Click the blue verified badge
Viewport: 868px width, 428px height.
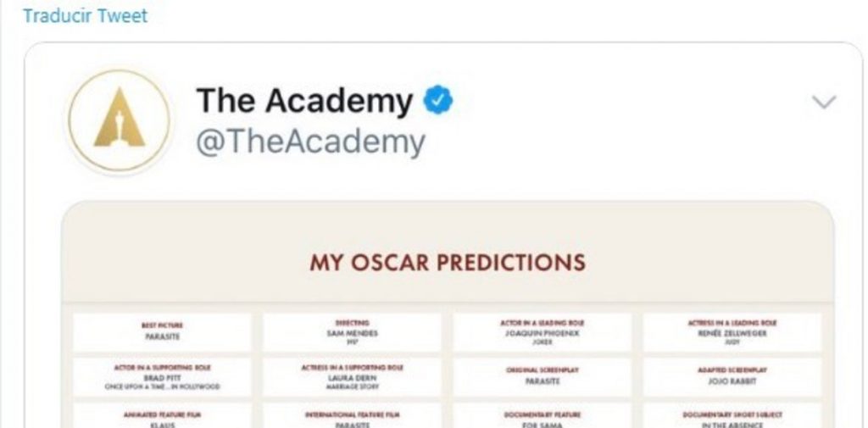point(438,102)
